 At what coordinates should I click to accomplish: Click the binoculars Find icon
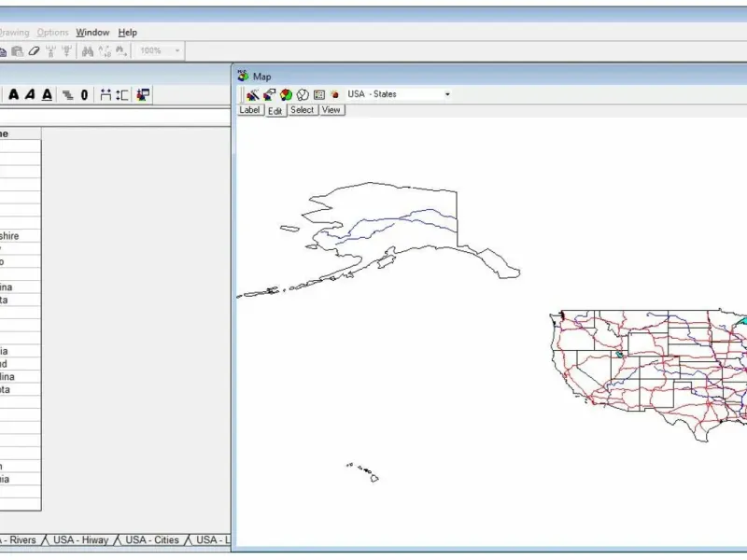(88, 51)
